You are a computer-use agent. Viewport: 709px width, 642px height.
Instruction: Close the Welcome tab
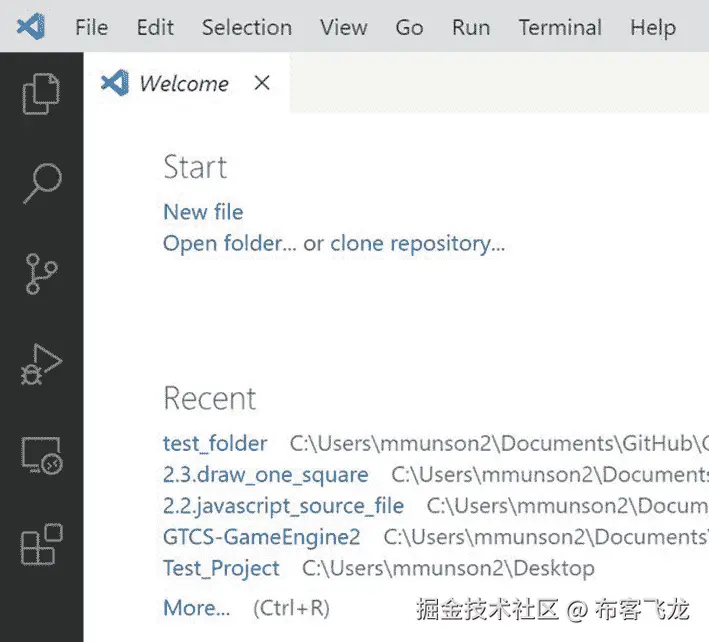[262, 83]
